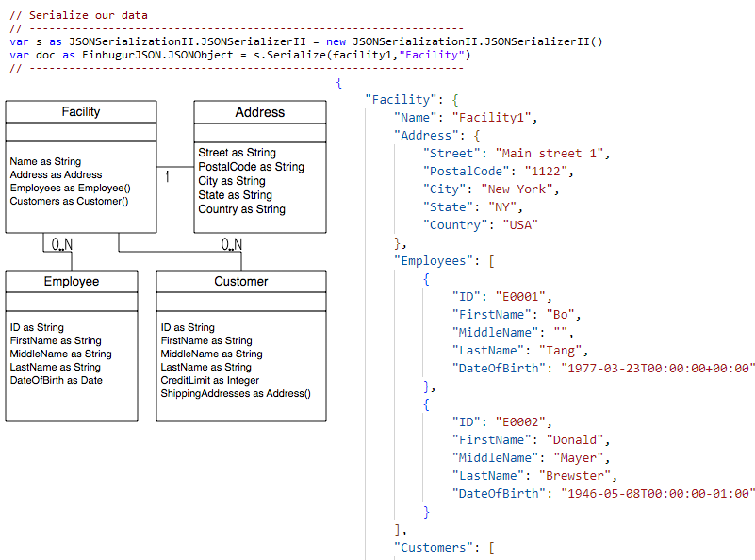The width and height of the screenshot is (755, 560).
Task: Select "CreditLimit as Integer" in Customer class
Action: coord(210,380)
